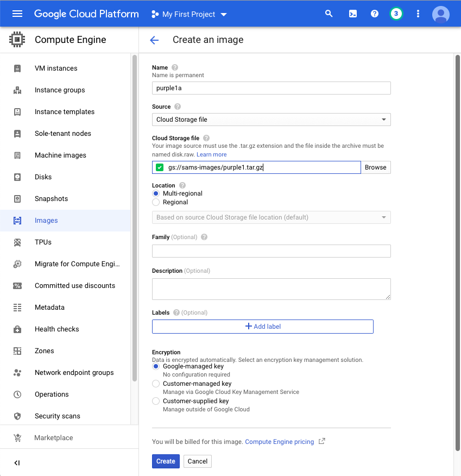This screenshot has width=461, height=476.
Task: Collapse the sidebar with the bottom arrow
Action: [17, 463]
